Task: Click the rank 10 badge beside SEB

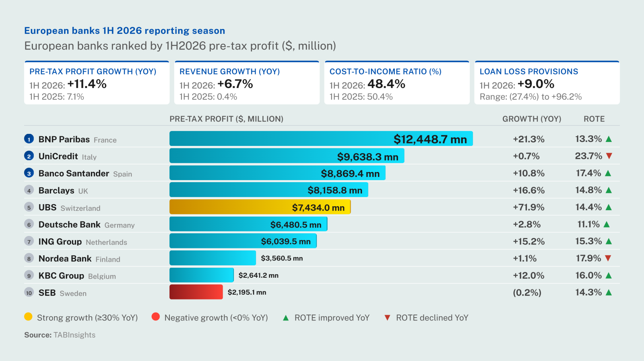Action: (29, 293)
